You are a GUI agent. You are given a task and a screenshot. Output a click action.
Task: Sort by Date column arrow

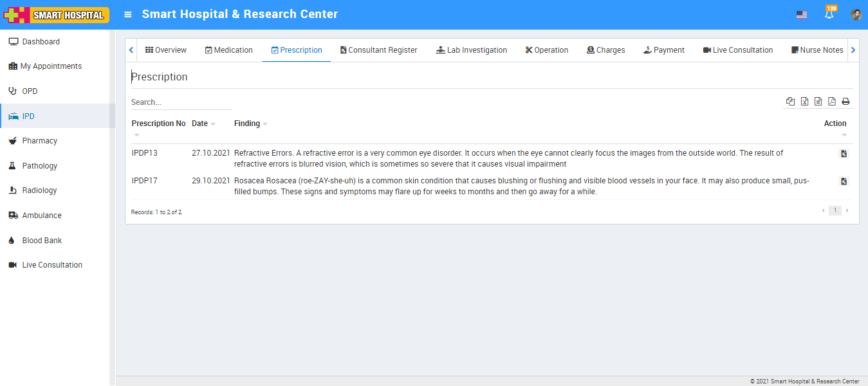[x=213, y=124]
